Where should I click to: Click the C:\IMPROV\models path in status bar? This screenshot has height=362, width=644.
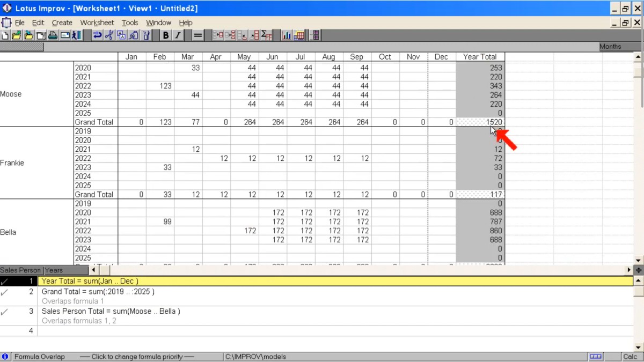tap(255, 357)
